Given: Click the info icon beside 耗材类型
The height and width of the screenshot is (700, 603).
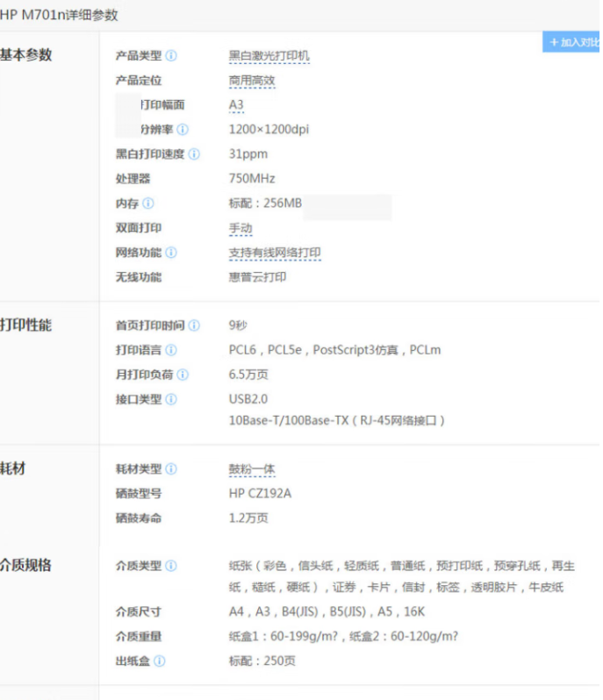Looking at the screenshot, I should tap(171, 469).
